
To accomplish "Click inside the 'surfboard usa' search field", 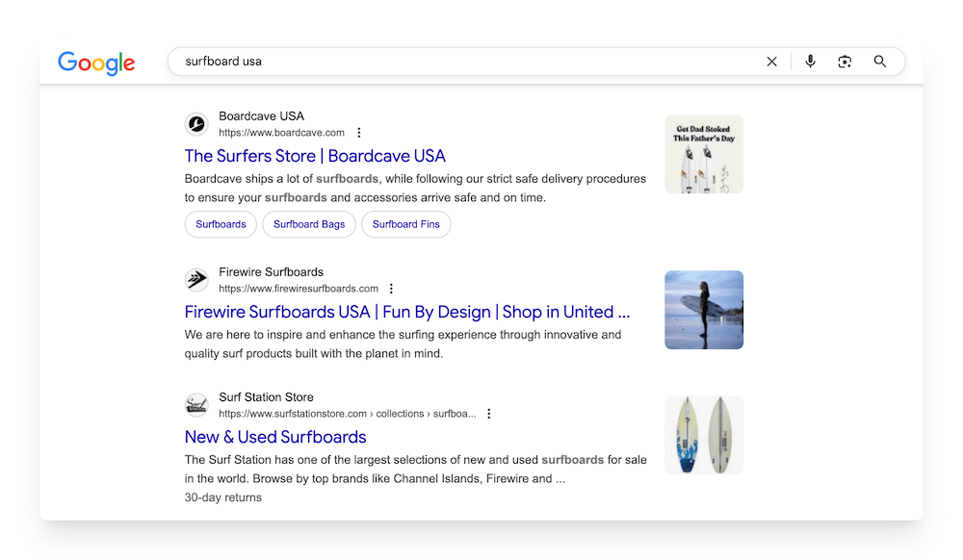I will tap(462, 62).
